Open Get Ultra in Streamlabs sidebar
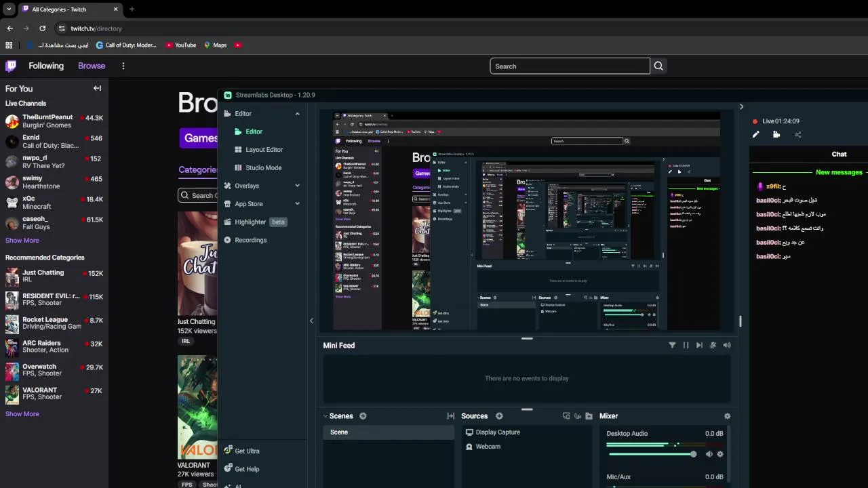The width and height of the screenshot is (868, 488). pyautogui.click(x=242, y=451)
